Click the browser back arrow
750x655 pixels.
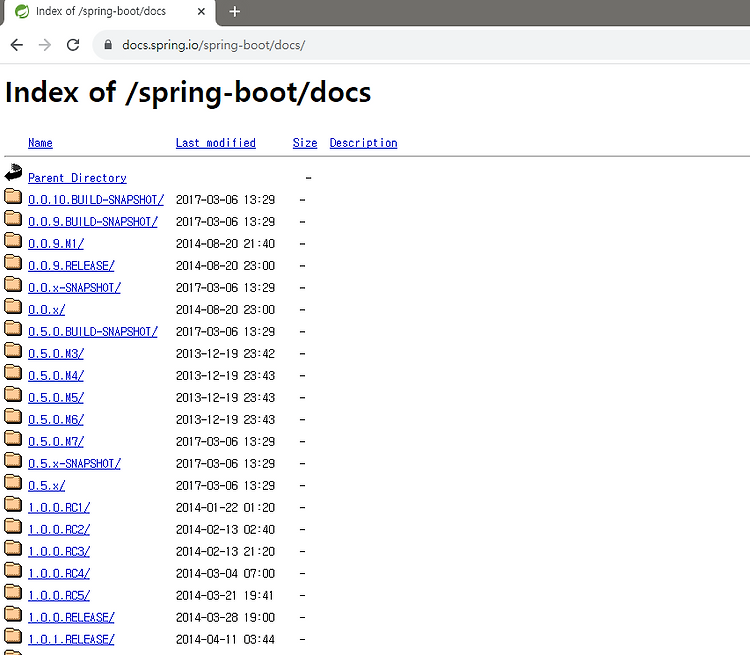17,45
